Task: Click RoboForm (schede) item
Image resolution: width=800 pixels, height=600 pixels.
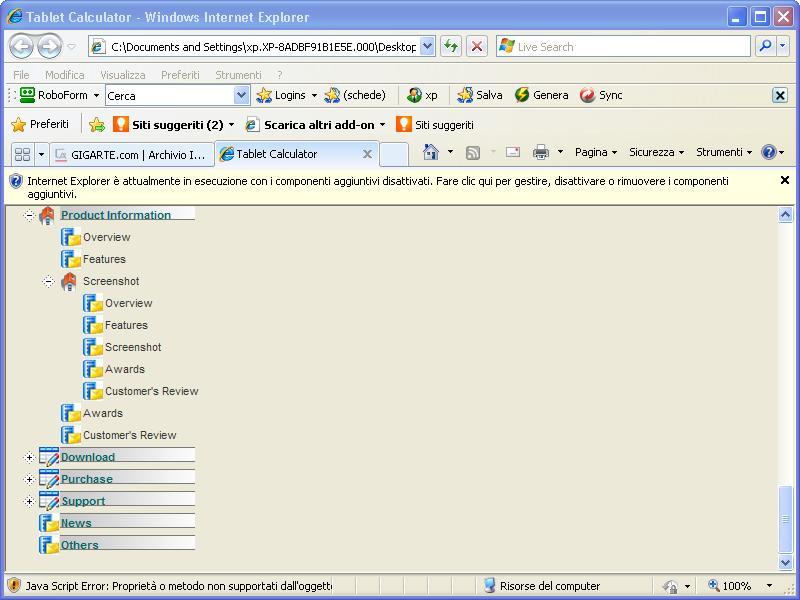Action: [x=355, y=95]
